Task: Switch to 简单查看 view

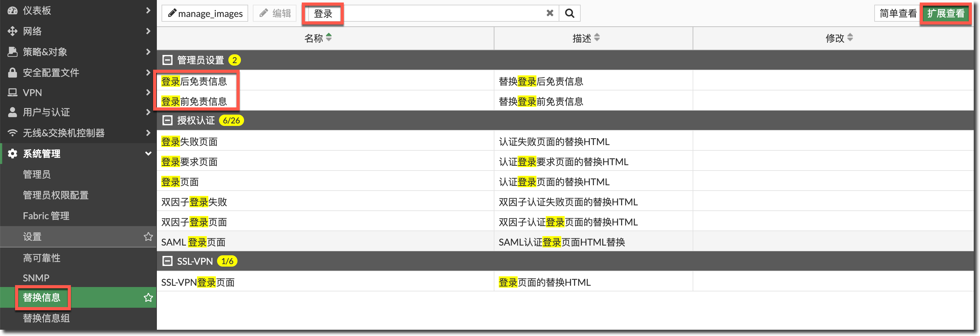Action: pyautogui.click(x=897, y=14)
